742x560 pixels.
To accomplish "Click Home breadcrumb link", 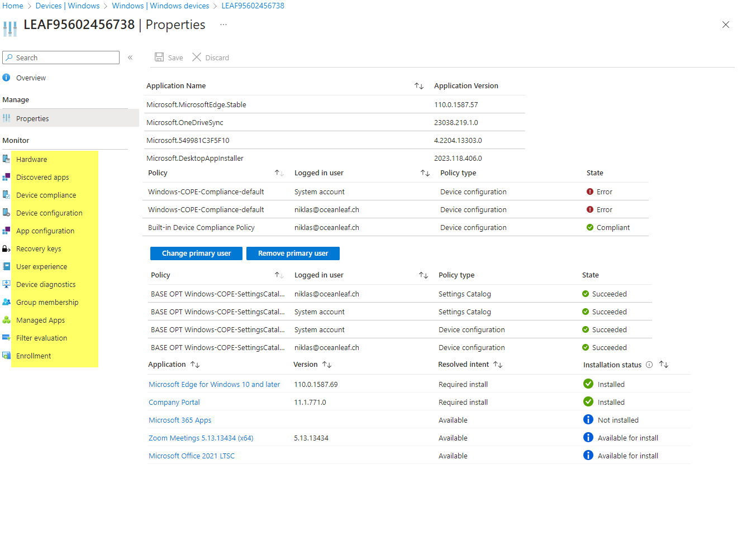I will click(x=13, y=6).
